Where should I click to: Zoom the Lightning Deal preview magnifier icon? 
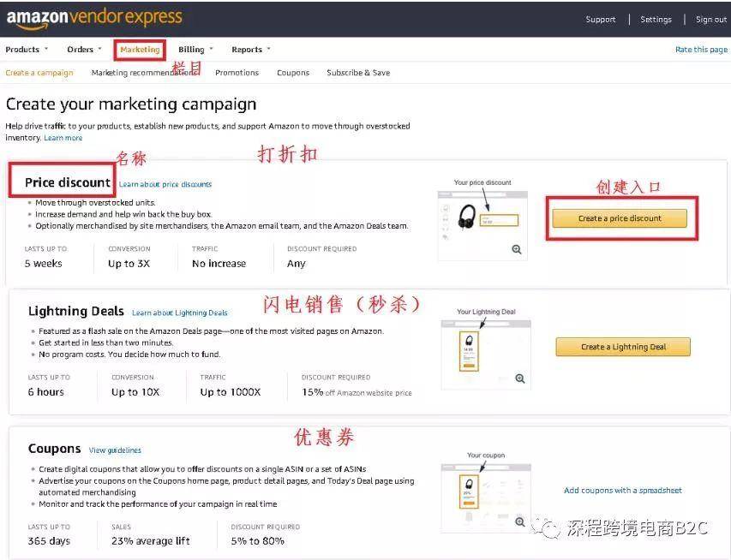coord(520,378)
